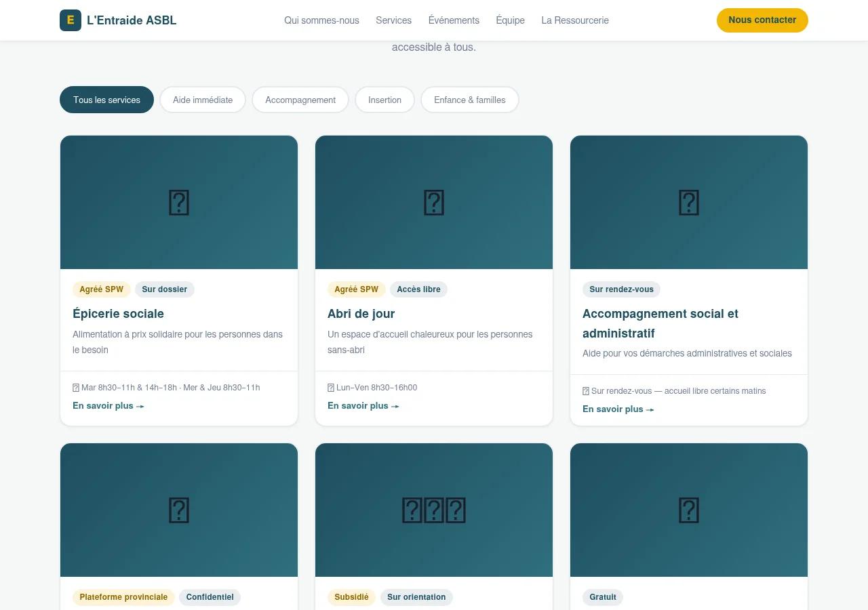Filter by Aide immédiate

click(x=203, y=100)
